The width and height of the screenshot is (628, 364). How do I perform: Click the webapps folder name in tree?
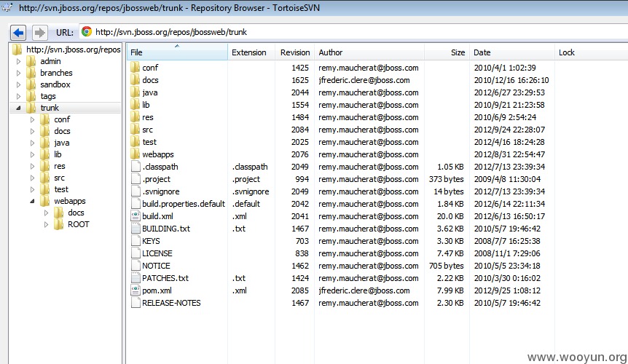pos(70,201)
